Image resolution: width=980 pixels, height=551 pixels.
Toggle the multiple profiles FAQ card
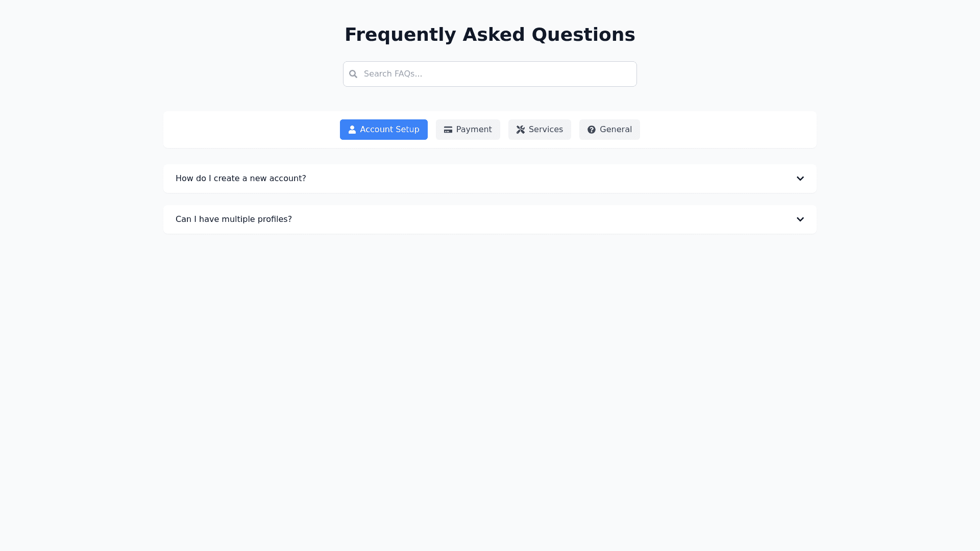click(x=490, y=219)
